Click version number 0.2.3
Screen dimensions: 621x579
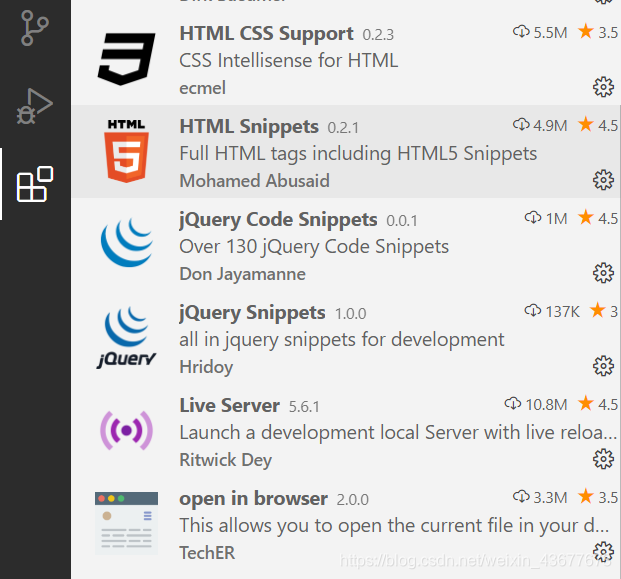tap(378, 35)
